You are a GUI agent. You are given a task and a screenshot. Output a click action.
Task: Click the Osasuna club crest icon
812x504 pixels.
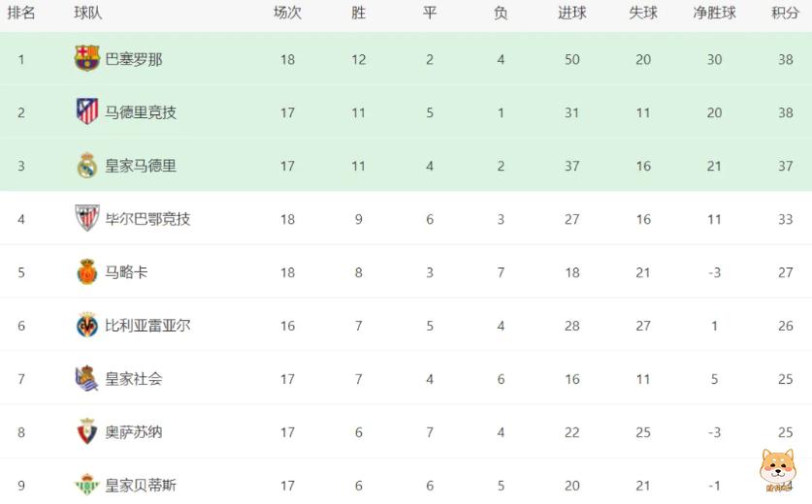tap(87, 432)
